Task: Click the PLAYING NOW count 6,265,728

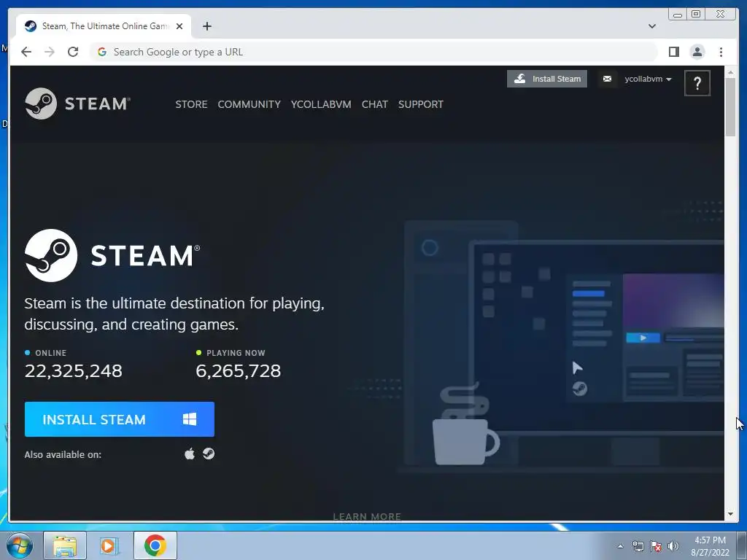Action: point(239,371)
